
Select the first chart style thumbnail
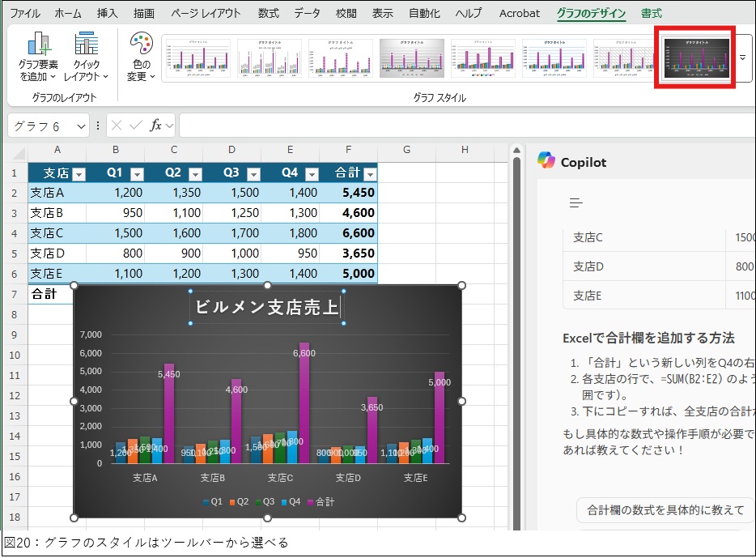(198, 58)
